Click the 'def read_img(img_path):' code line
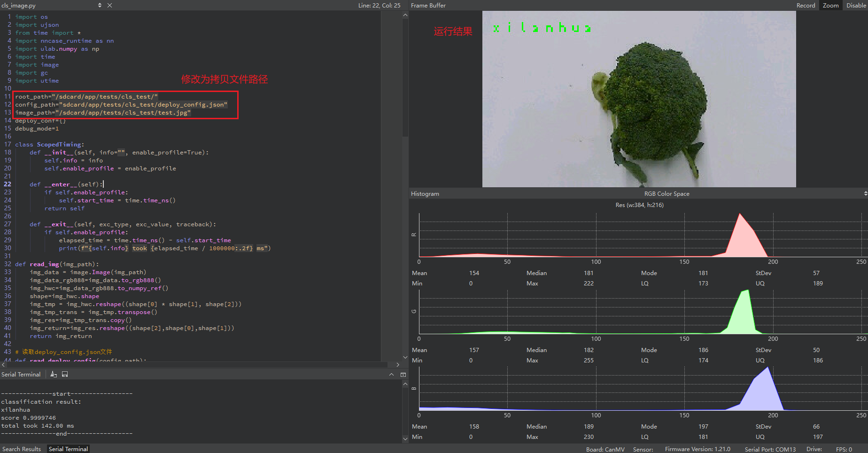Screen dimensions: 868x453 57,264
